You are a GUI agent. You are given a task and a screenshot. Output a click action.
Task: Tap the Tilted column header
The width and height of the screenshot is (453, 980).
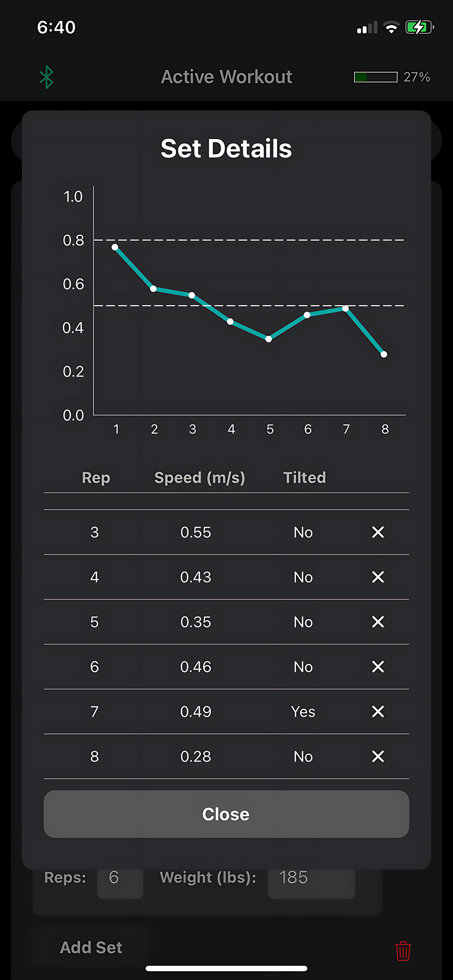click(305, 478)
